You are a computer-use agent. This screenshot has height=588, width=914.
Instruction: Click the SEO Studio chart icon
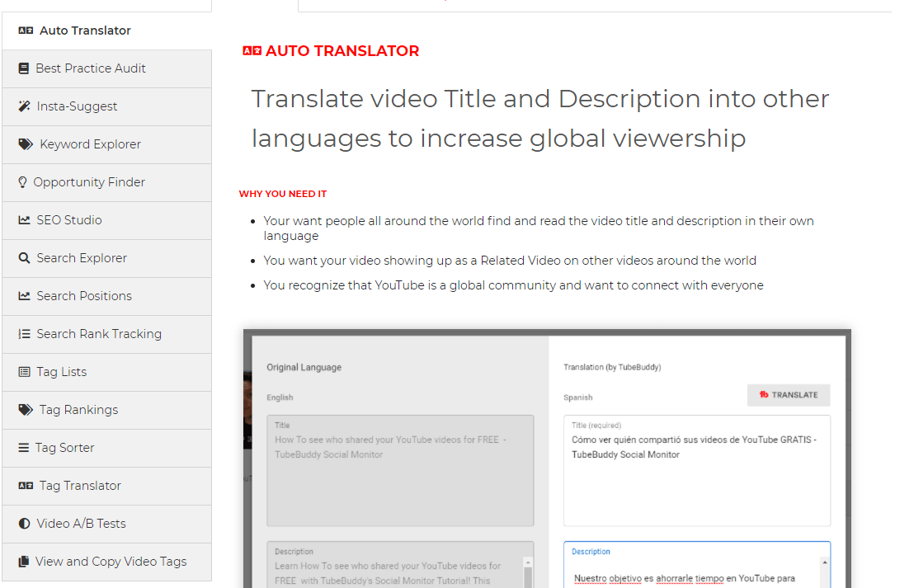click(x=24, y=220)
